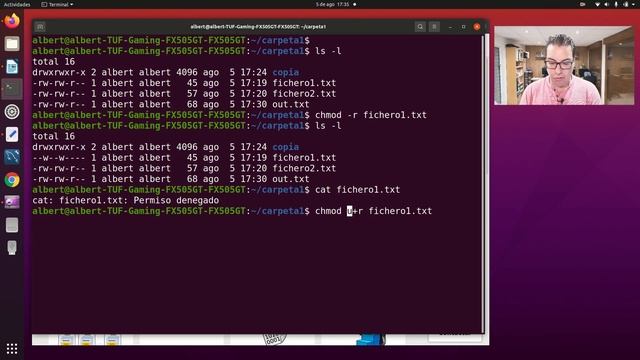The height and width of the screenshot is (360, 640).
Task: Select the Terminal icon in the dock
Action: point(12,89)
